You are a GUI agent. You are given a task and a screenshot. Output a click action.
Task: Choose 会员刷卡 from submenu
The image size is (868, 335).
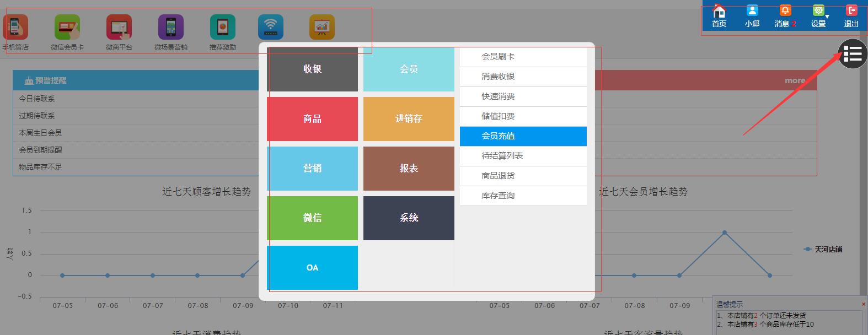[x=523, y=57]
